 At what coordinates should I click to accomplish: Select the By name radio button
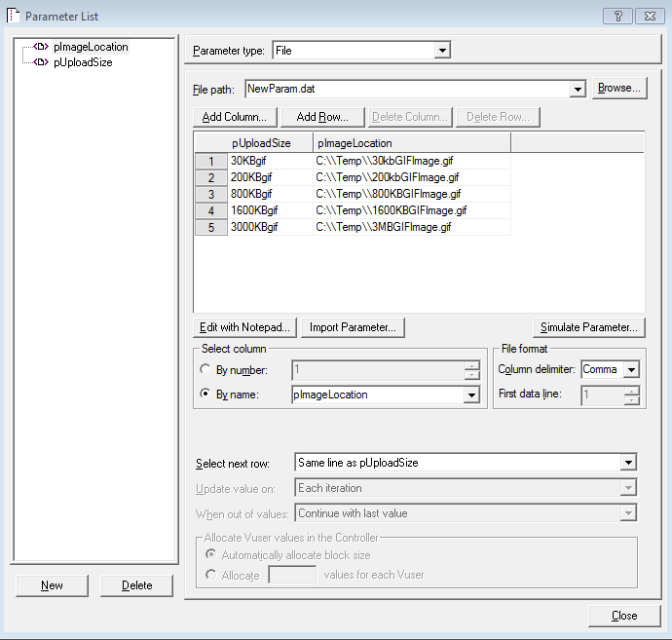205,394
